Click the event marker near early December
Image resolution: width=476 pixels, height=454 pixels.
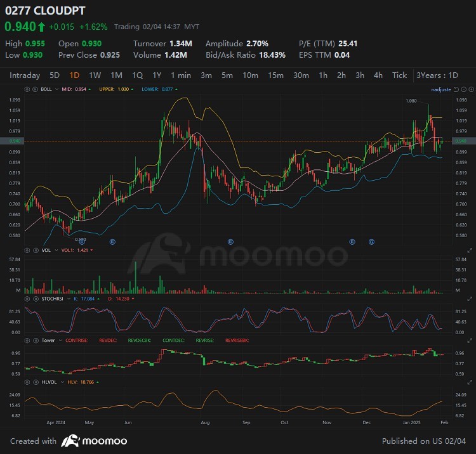click(371, 242)
